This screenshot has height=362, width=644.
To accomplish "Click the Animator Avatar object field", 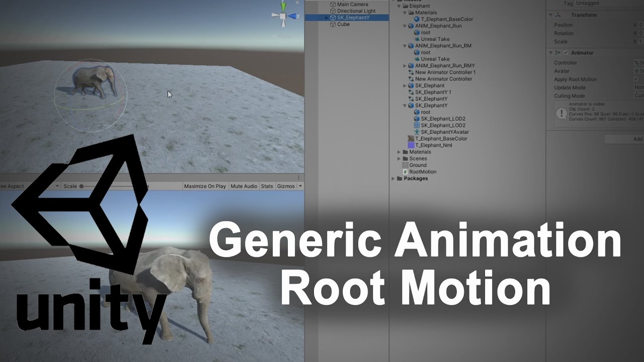I will pos(638,71).
